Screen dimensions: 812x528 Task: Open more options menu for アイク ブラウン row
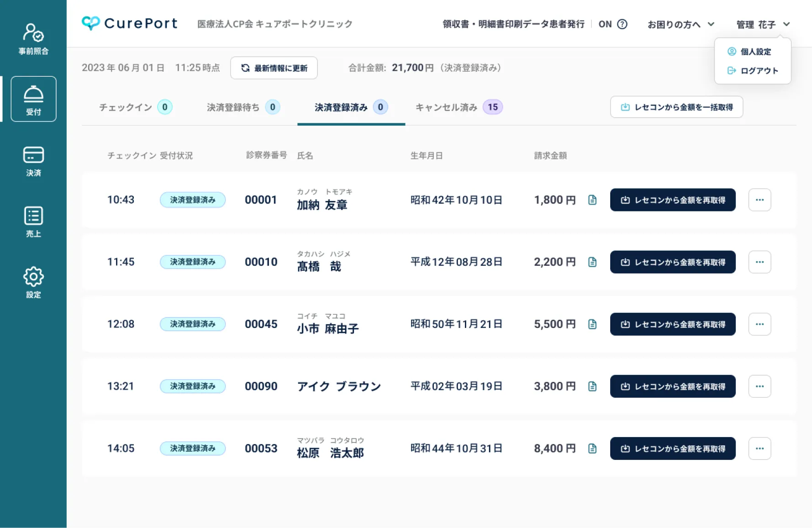point(759,386)
